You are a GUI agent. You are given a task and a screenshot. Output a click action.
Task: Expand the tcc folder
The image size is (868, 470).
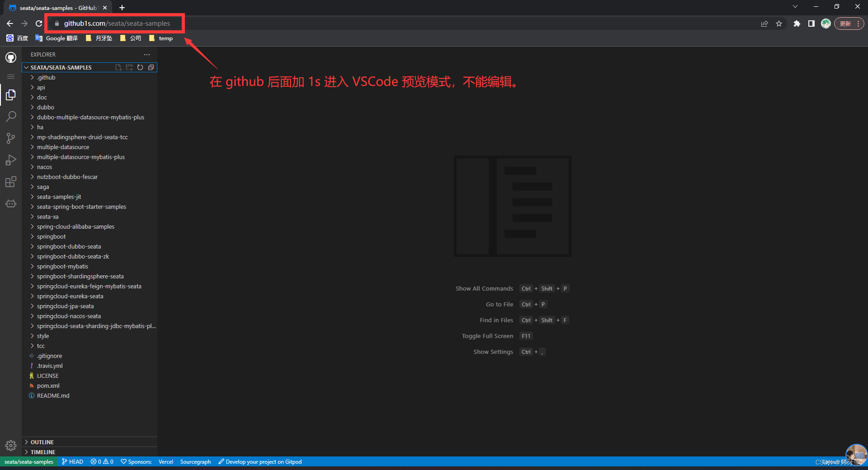click(x=90, y=346)
